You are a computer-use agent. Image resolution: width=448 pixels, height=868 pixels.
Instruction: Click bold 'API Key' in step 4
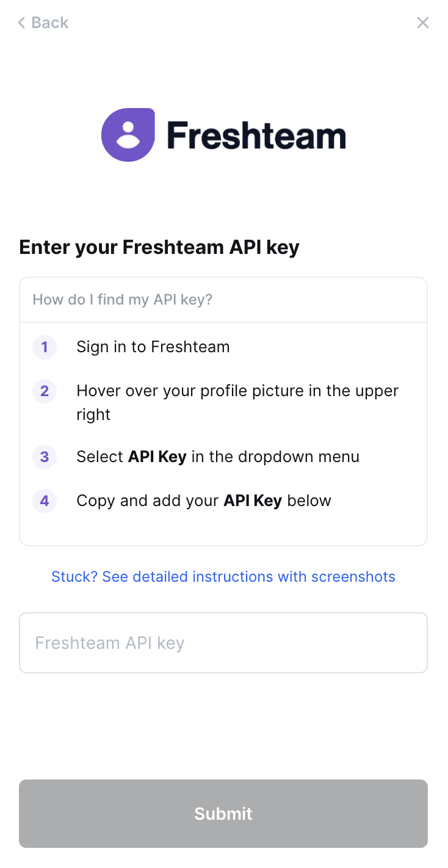(x=253, y=501)
